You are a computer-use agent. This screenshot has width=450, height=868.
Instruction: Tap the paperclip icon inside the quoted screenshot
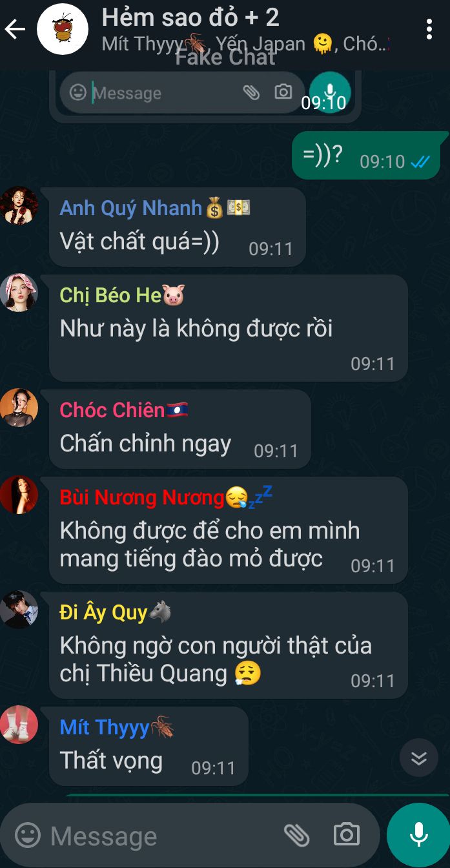pyautogui.click(x=251, y=92)
